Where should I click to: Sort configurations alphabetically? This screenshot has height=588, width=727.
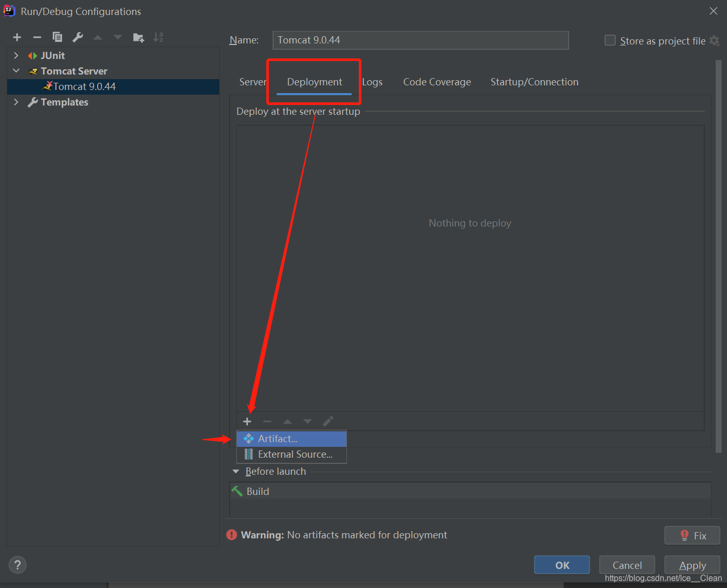158,37
